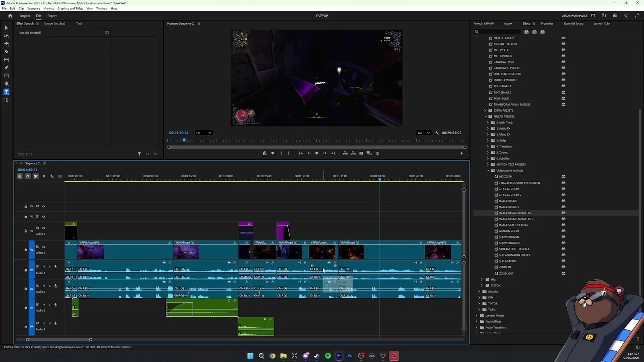Select the Hand tool
The width and height of the screenshot is (644, 362).
(6, 83)
